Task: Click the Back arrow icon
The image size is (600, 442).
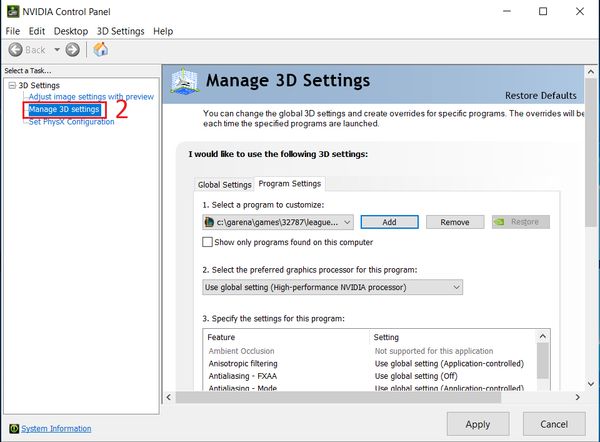Action: (x=15, y=50)
